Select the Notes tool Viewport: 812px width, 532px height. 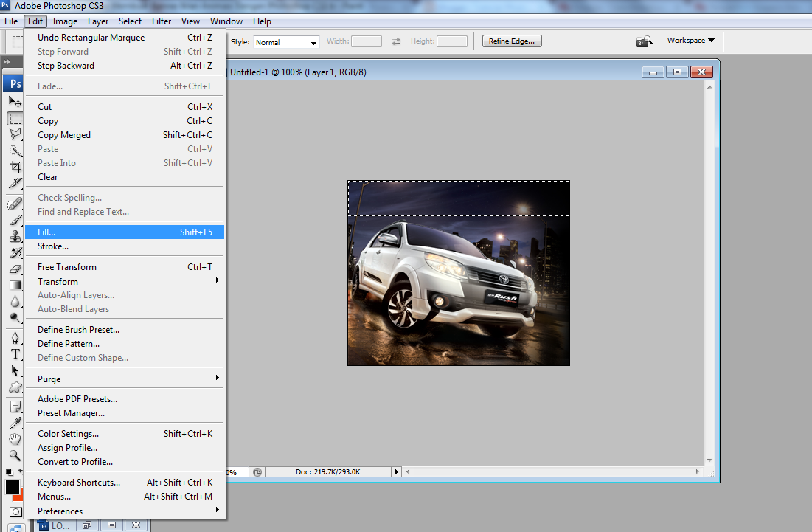click(15, 407)
